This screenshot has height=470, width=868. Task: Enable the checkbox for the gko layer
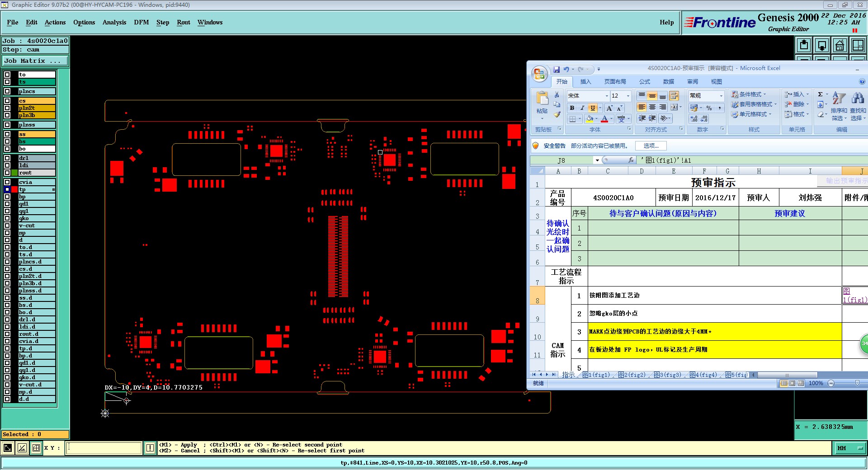coord(7,218)
